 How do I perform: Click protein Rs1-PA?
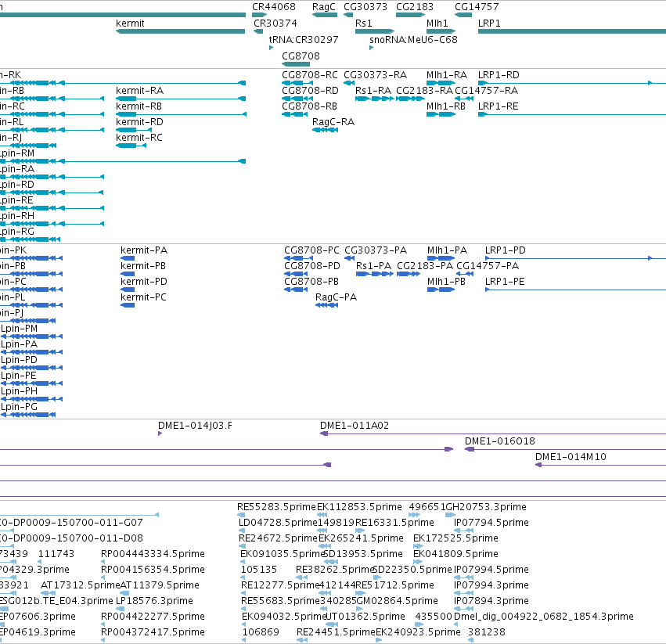point(373,266)
